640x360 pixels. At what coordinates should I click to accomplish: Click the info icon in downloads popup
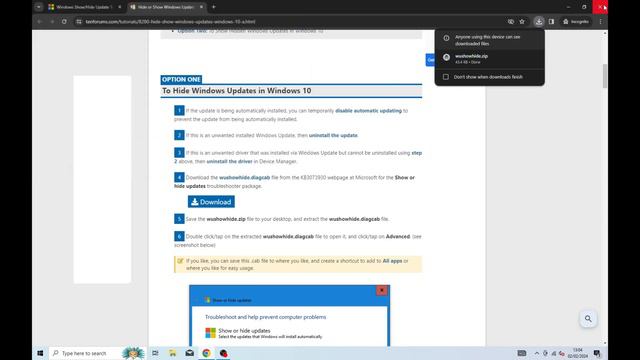click(x=447, y=38)
